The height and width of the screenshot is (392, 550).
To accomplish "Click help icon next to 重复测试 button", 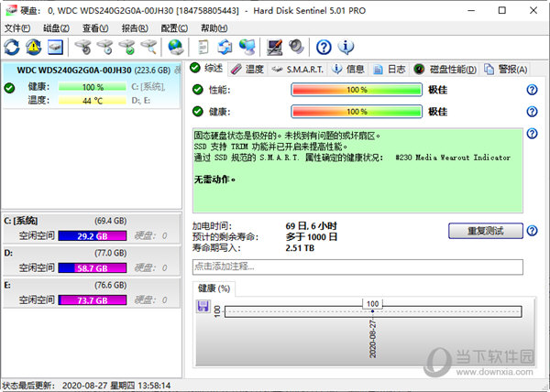I will click(532, 231).
